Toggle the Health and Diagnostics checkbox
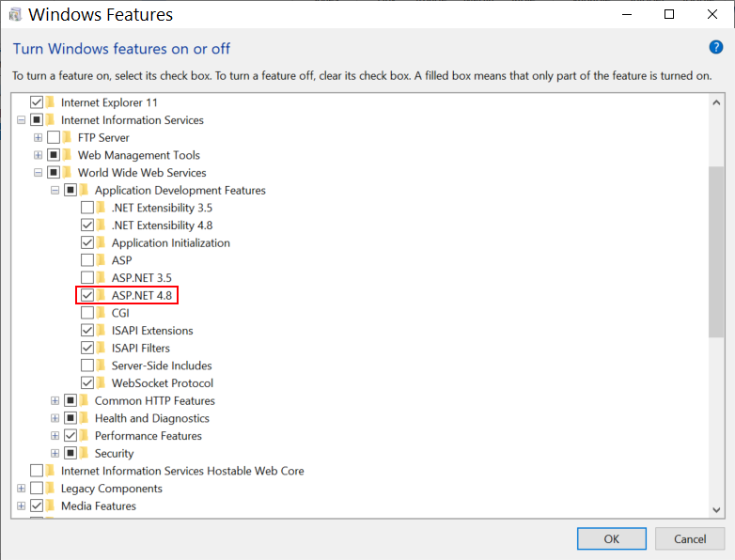The image size is (735, 560). (70, 418)
